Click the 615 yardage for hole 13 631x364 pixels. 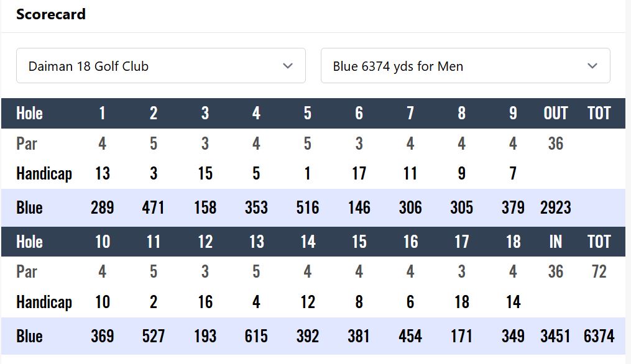(256, 336)
